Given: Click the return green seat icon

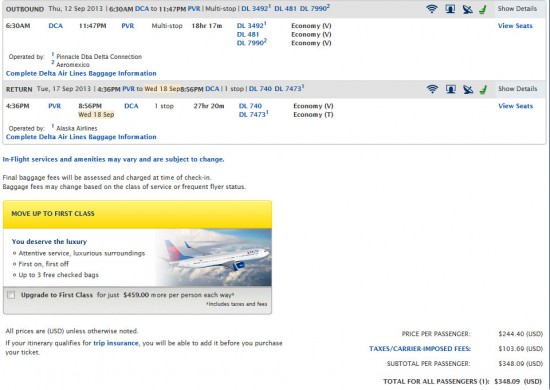Looking at the screenshot, I should [484, 89].
